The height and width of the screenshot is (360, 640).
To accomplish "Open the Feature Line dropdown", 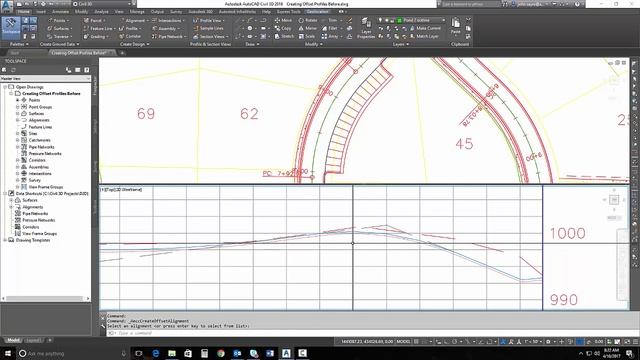I will tap(100, 29).
